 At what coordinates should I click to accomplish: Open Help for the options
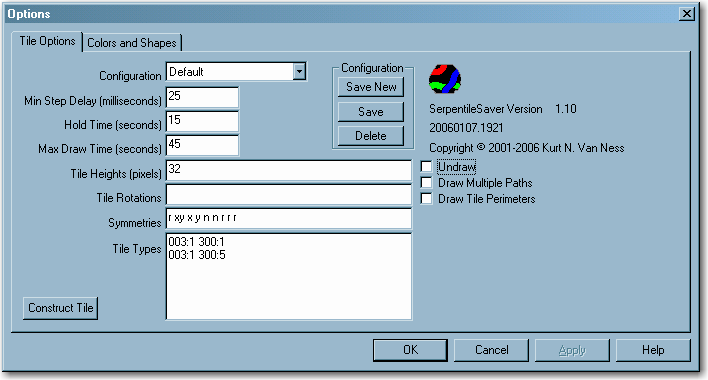point(653,350)
